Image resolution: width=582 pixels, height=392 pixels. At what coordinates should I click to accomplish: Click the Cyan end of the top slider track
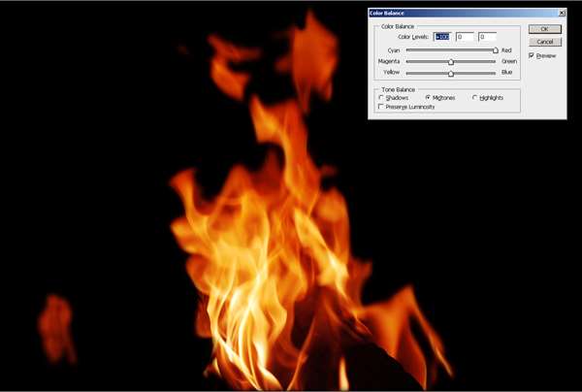408,49
